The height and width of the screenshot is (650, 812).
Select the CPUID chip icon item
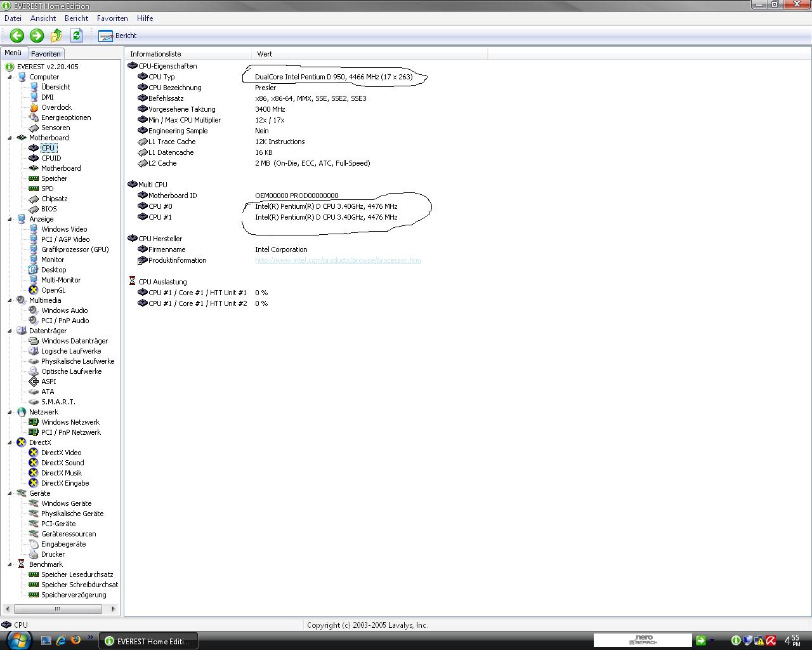(x=45, y=158)
